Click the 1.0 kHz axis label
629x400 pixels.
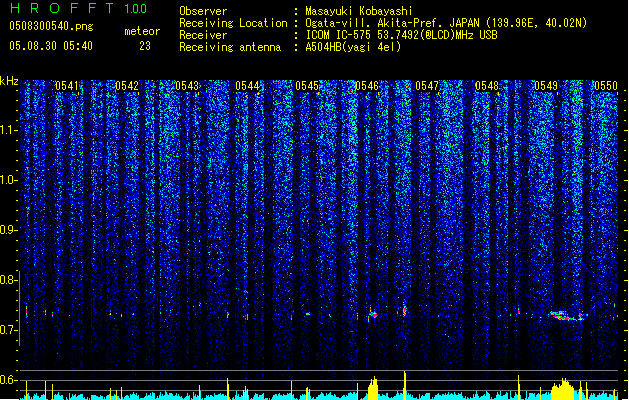[9, 180]
